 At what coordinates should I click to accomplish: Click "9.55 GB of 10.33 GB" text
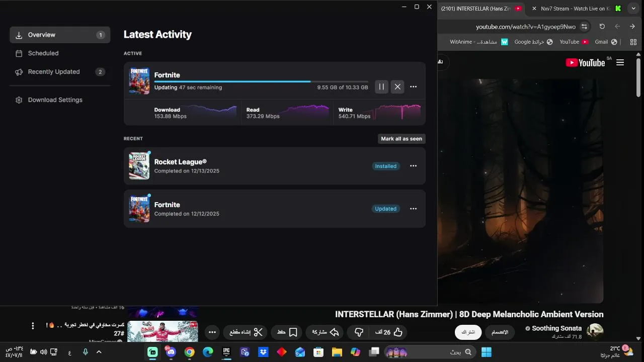[343, 87]
